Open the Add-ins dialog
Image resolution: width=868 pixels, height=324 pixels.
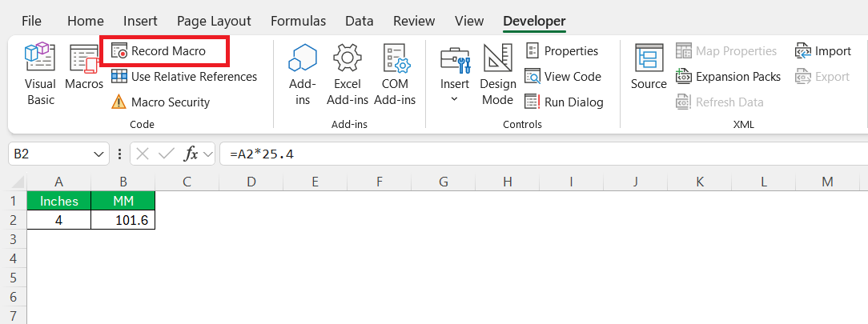pyautogui.click(x=302, y=74)
